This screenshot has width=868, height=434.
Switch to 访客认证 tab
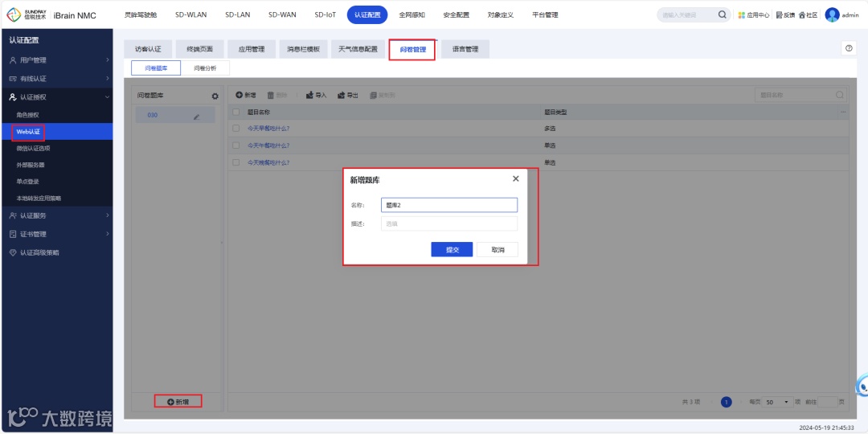tap(148, 49)
